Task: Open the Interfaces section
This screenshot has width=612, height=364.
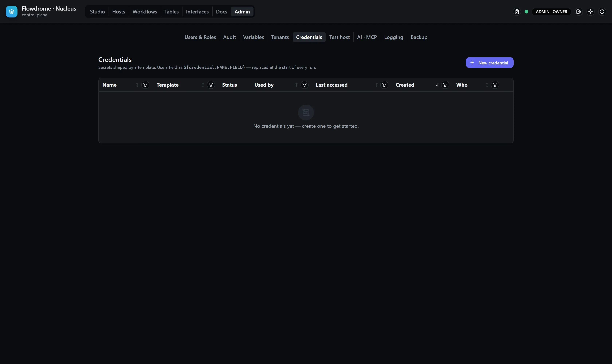Action: [197, 11]
